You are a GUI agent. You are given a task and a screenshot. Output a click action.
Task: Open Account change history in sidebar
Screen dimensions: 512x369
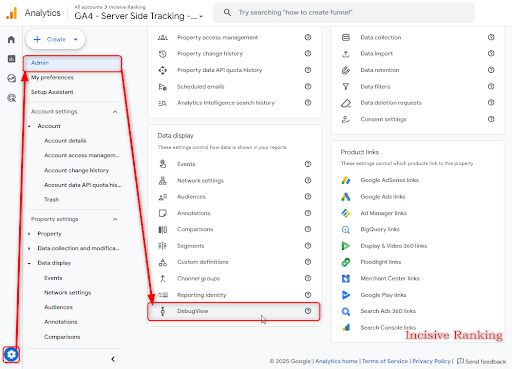[x=76, y=170]
